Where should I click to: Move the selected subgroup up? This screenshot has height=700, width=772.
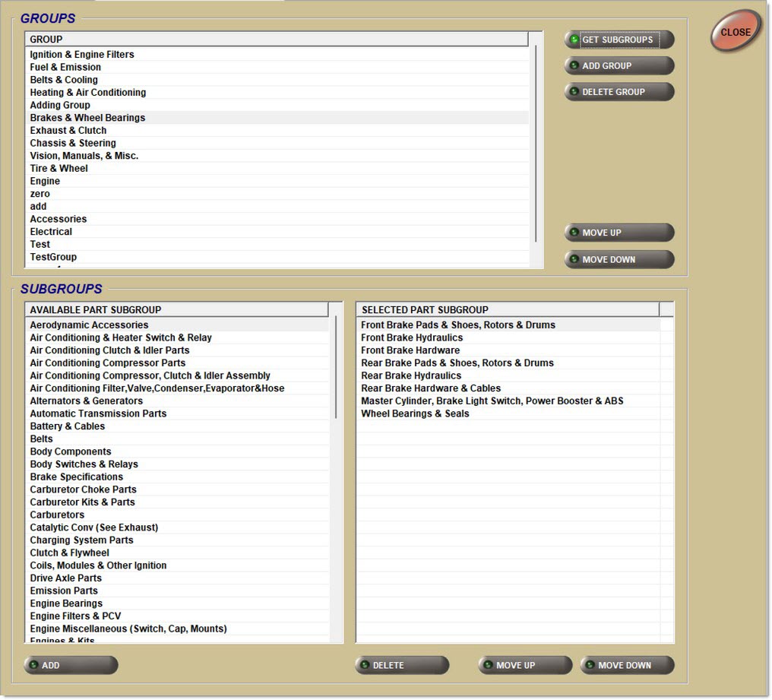pyautogui.click(x=525, y=665)
